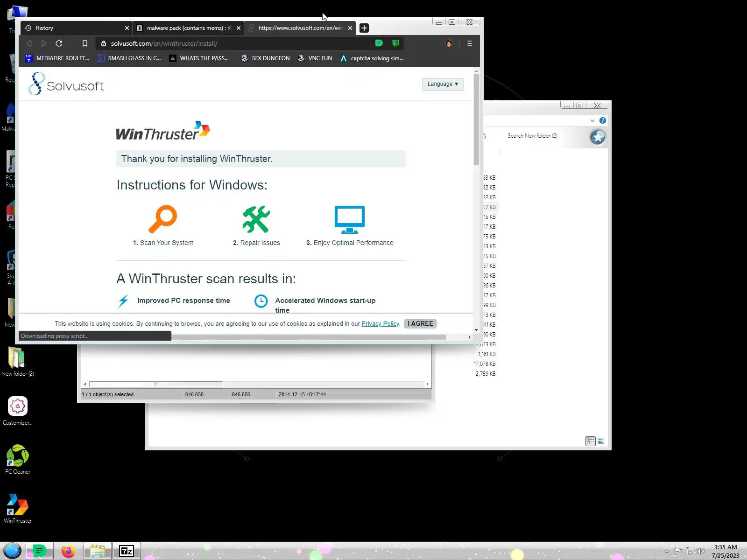Open the Privacy Policy link

380,324
